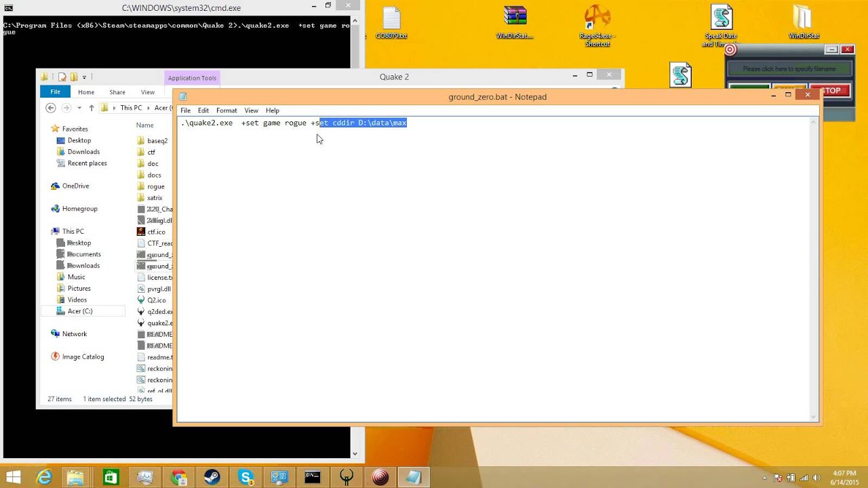The image size is (868, 488).
Task: Select Image Catalog in the navigation pane
Action: pyautogui.click(x=83, y=357)
